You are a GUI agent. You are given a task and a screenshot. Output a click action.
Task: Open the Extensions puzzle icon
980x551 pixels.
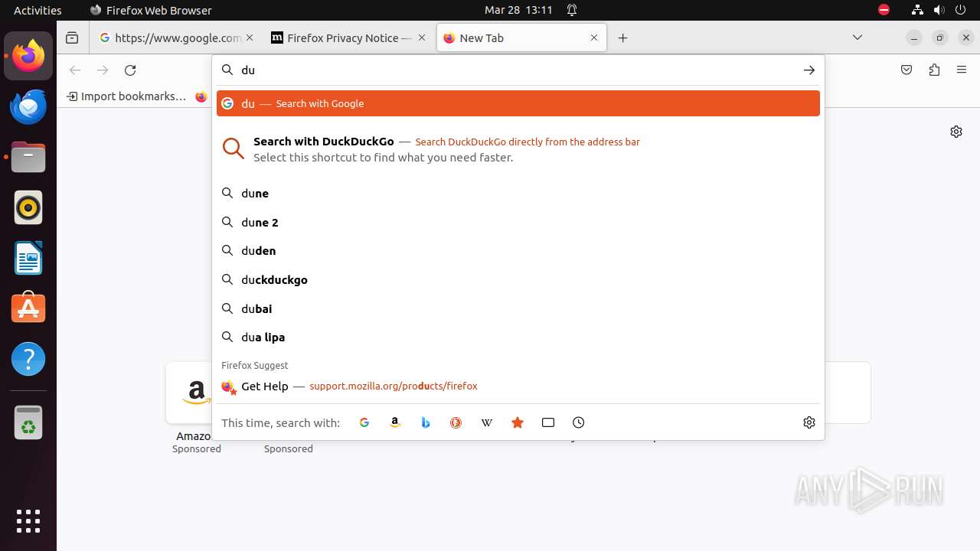click(x=934, y=70)
